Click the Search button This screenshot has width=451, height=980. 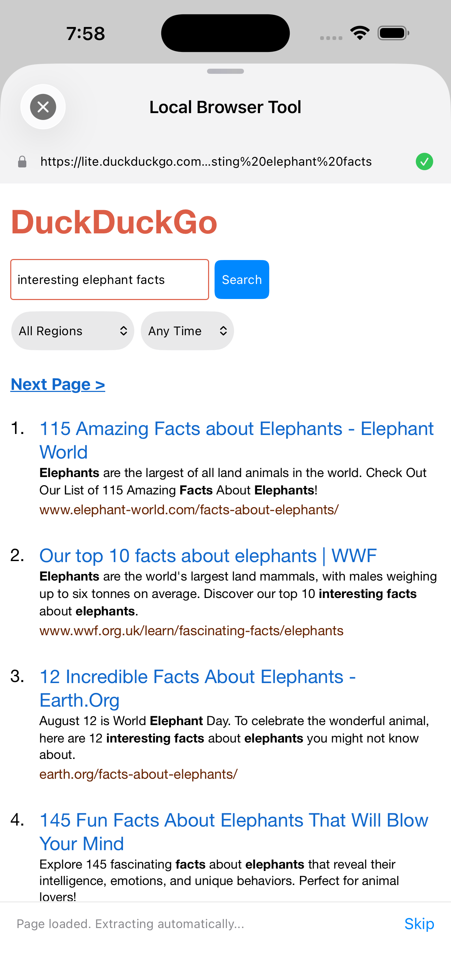click(242, 279)
